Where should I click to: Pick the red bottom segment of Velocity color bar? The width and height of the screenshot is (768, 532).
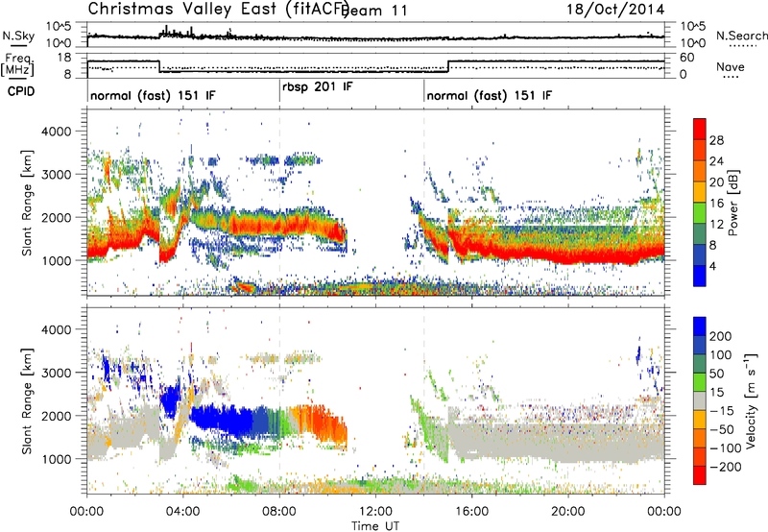click(x=700, y=475)
